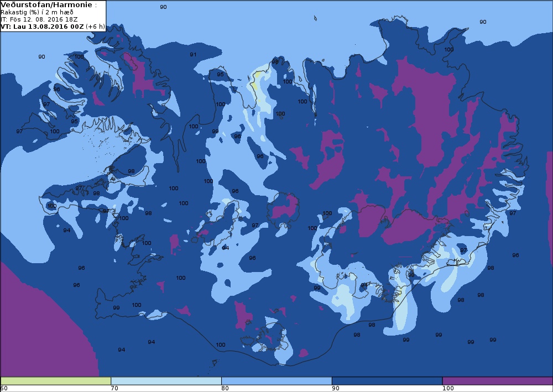Click the '60' label under the legend bar

pyautogui.click(x=4, y=388)
